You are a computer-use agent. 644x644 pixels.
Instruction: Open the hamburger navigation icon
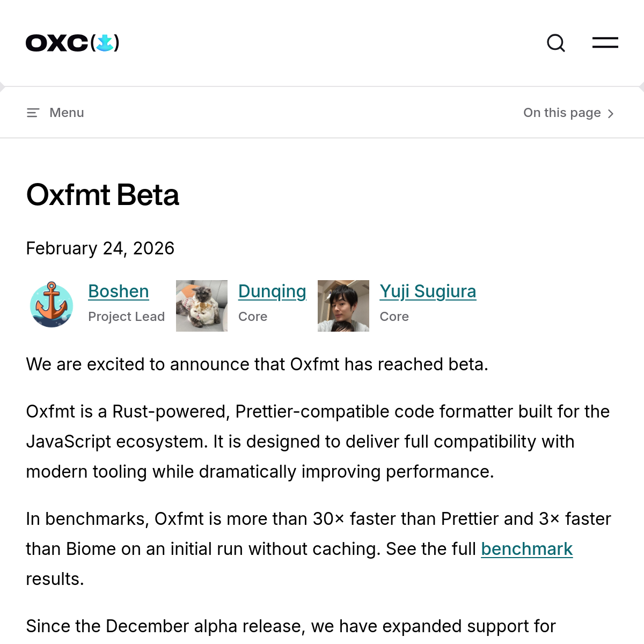(605, 43)
